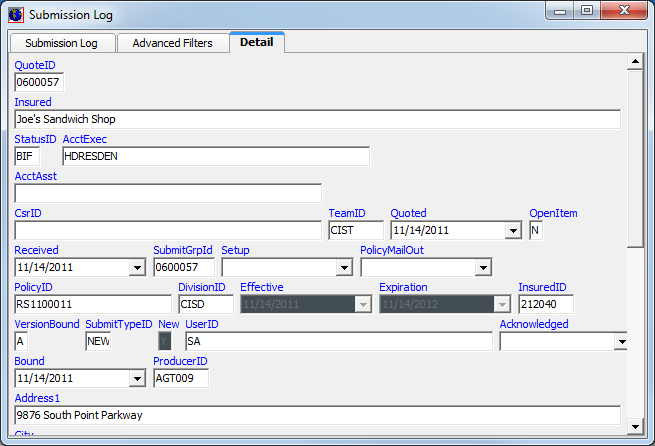Click the scrollbar up arrow

coord(634,62)
